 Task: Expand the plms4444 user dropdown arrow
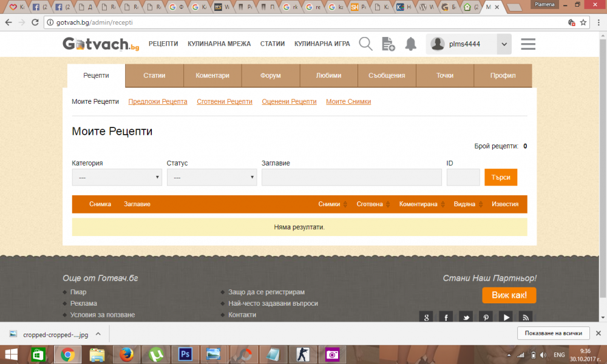pyautogui.click(x=504, y=44)
